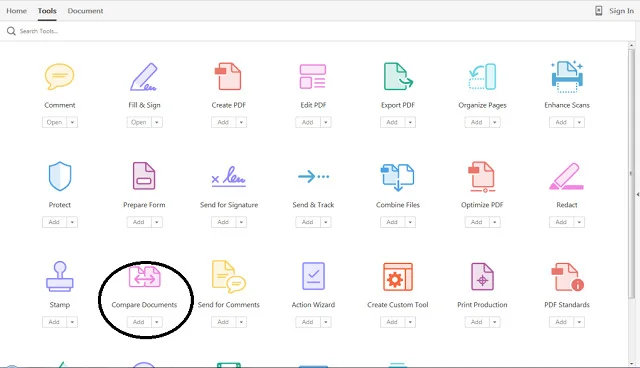
Task: Open the dropdown arrow under Combine Files
Action: 410,222
